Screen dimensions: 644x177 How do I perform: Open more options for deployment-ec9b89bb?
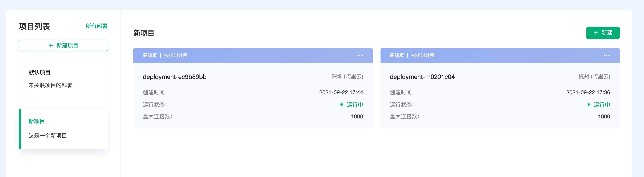pos(360,56)
